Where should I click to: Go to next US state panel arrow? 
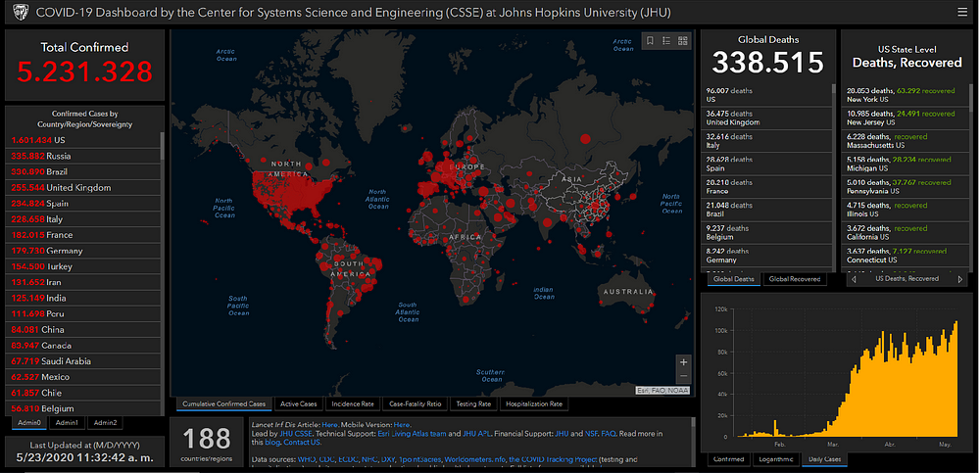tap(960, 279)
